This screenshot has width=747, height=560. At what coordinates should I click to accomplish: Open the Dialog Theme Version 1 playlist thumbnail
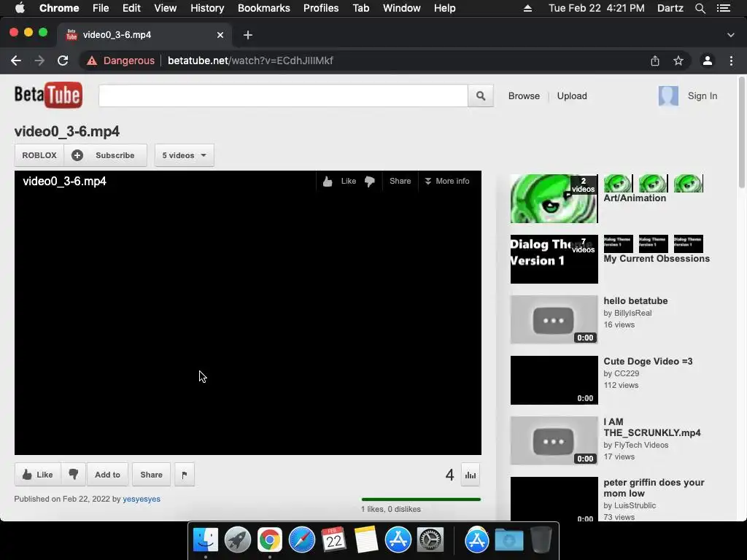554,259
